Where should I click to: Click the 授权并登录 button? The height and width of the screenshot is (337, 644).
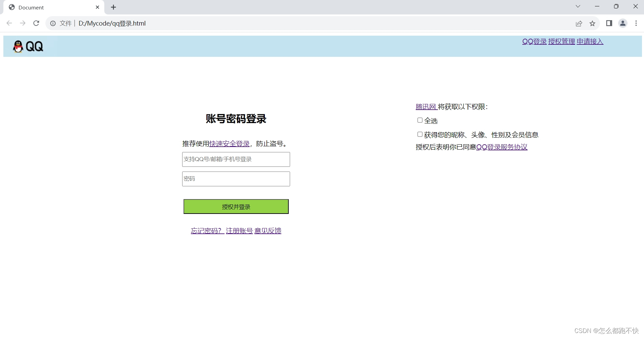[x=236, y=207]
